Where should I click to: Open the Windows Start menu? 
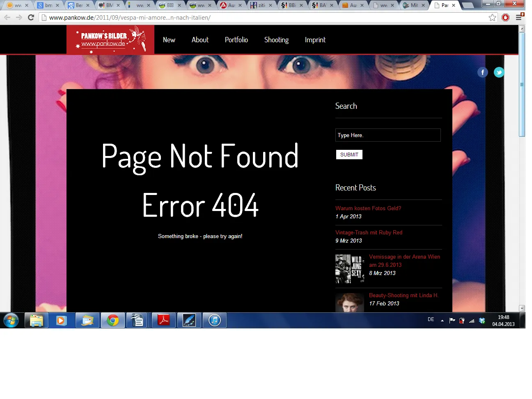[11, 320]
